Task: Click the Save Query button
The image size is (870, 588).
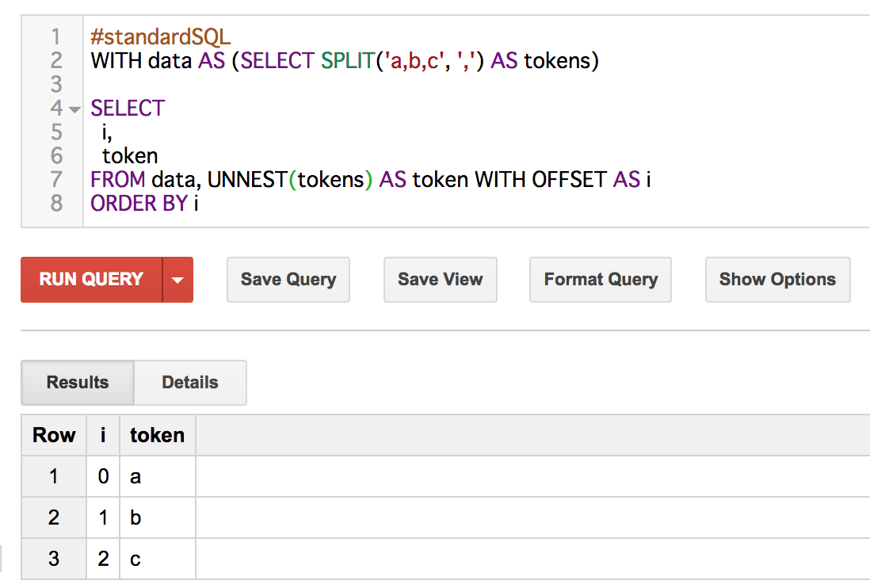Action: pos(288,280)
